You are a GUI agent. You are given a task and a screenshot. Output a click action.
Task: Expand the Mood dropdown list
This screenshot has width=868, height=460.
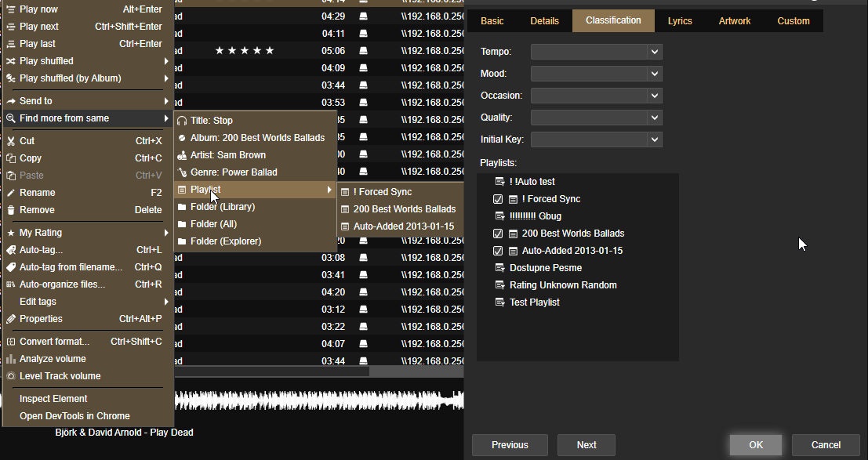point(654,74)
